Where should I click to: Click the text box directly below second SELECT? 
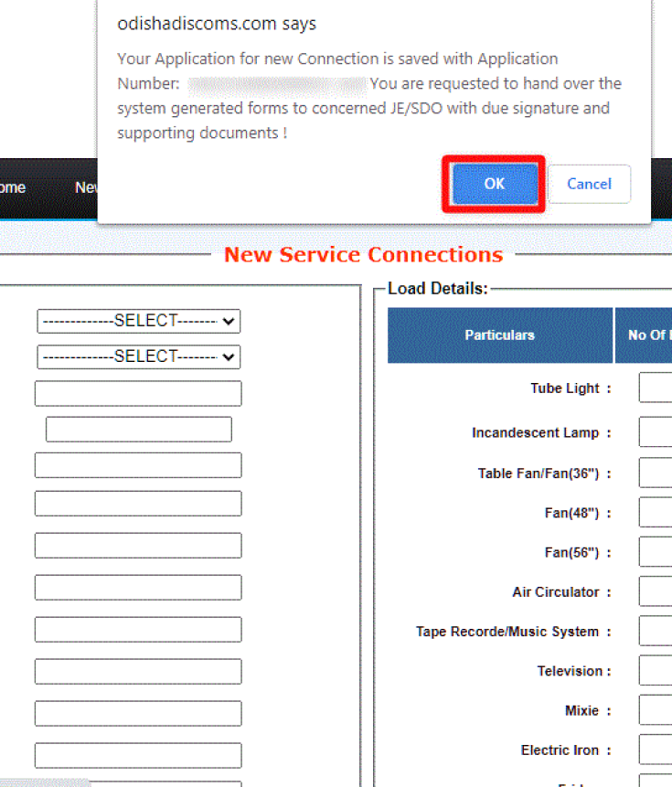[x=138, y=394]
